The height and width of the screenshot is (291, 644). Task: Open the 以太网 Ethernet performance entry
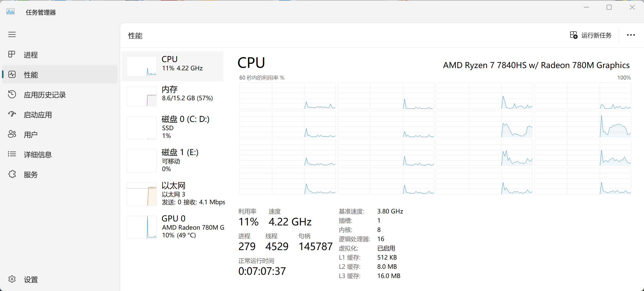[x=173, y=194]
